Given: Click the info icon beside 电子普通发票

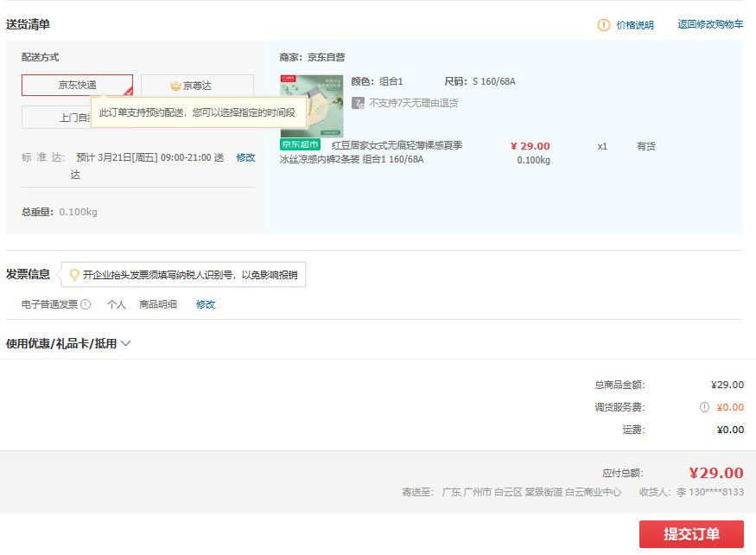Looking at the screenshot, I should 86,304.
